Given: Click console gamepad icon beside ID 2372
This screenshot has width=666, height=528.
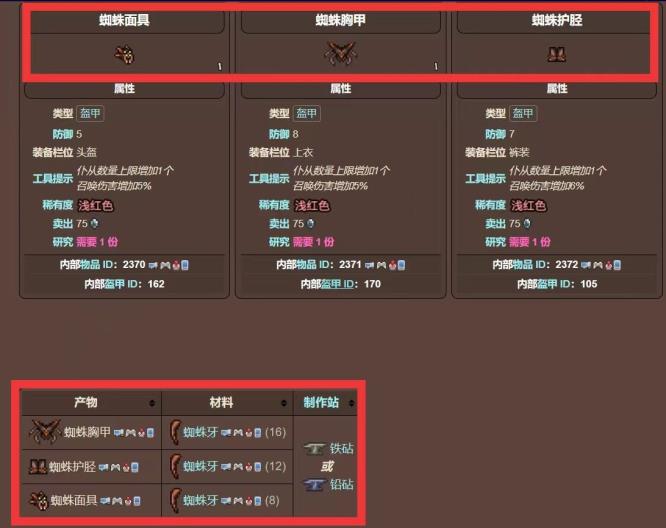Looking at the screenshot, I should click(x=598, y=265).
